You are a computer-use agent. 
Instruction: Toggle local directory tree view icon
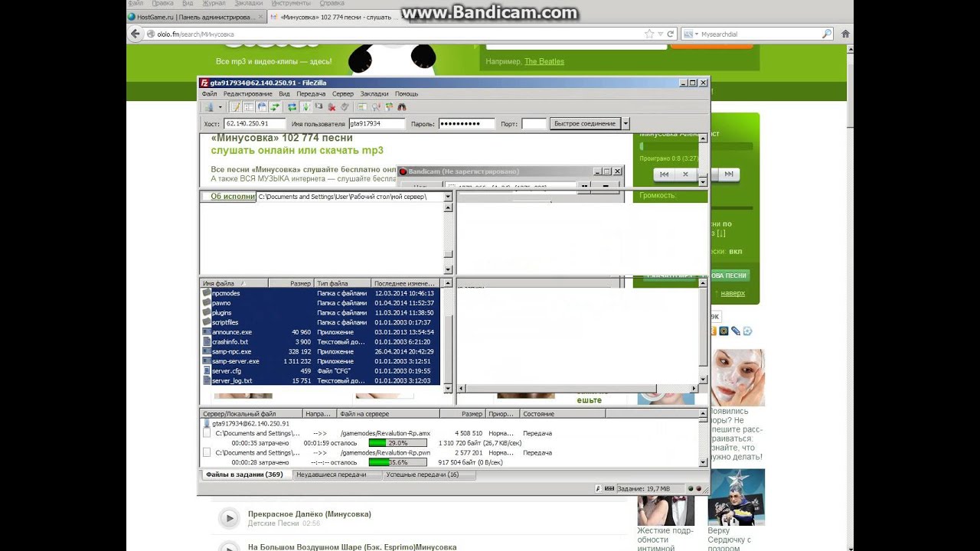tap(249, 107)
